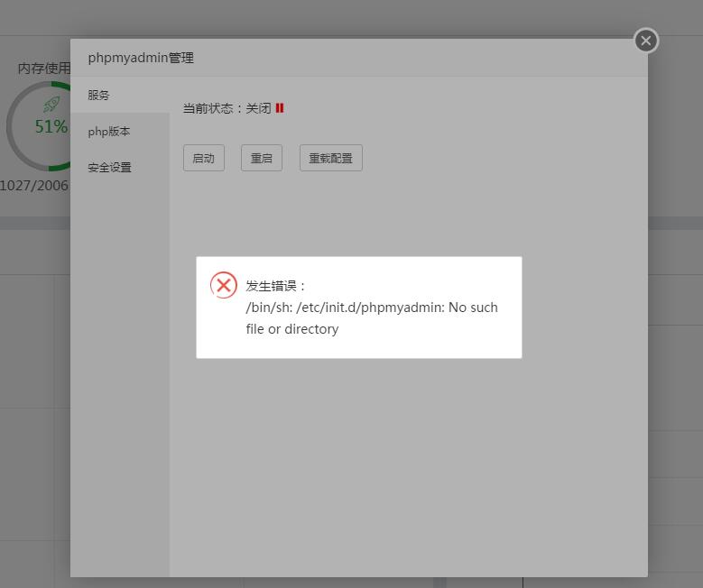Open the 安全设置 tab
This screenshot has height=588, width=703.
(x=120, y=167)
